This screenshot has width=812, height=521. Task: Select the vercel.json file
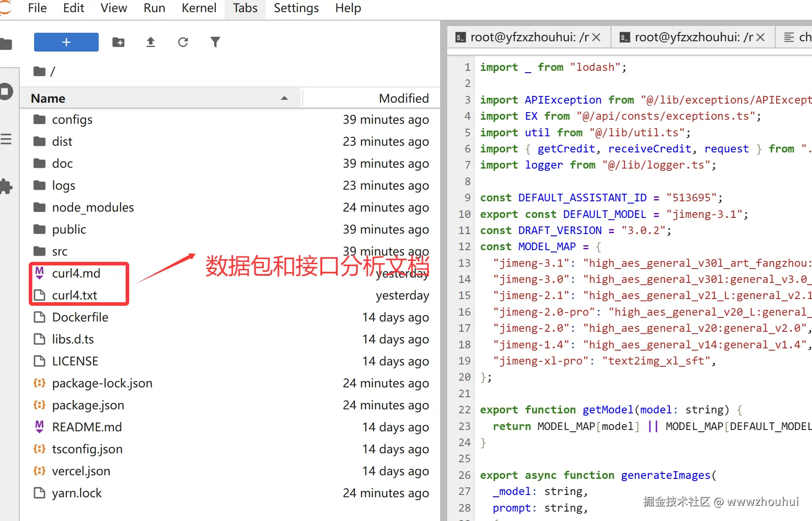coord(230,471)
